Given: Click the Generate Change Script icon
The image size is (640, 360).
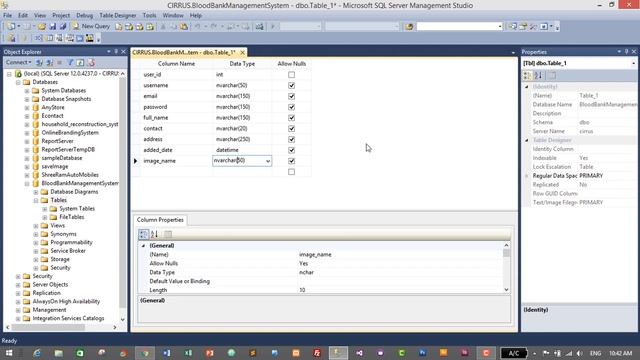Looking at the screenshot, I should pos(11,38).
